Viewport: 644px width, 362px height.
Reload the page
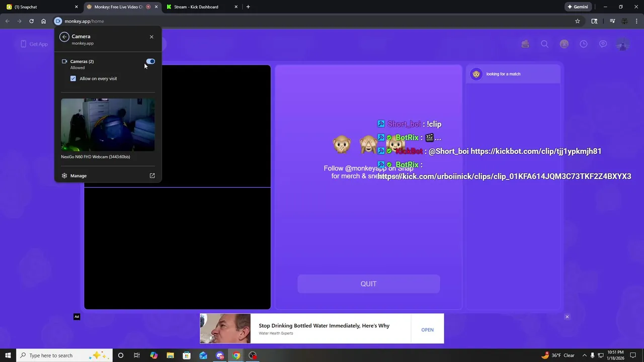click(31, 21)
